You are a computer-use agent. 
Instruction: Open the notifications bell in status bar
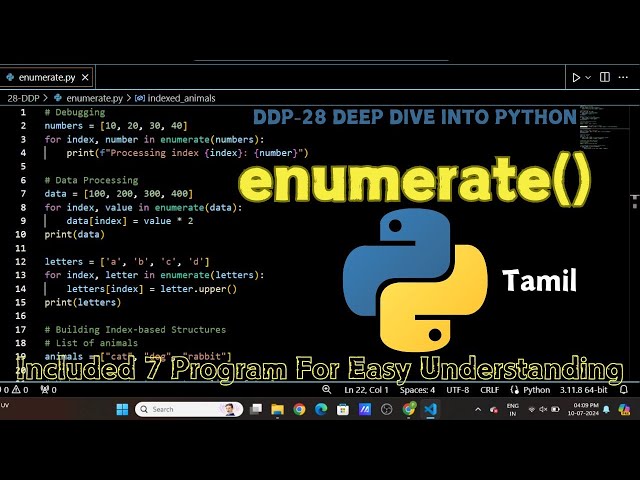coord(624,390)
